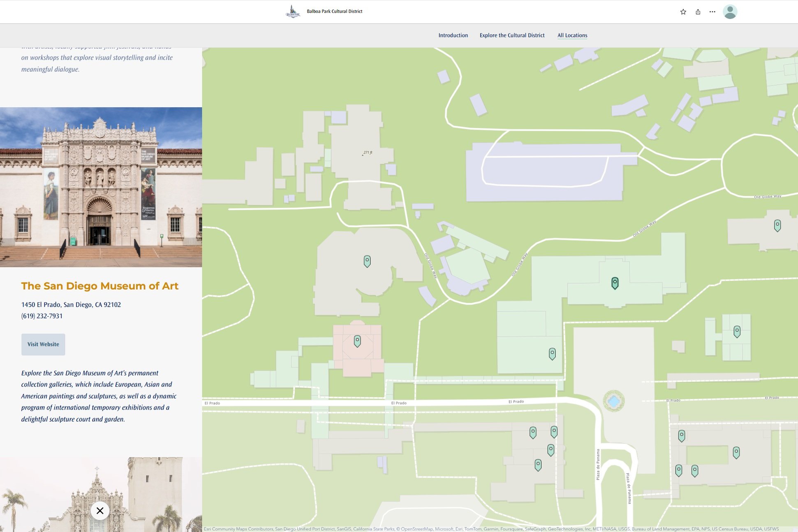This screenshot has width=798, height=532.
Task: Close the side panel with X button
Action: [100, 511]
